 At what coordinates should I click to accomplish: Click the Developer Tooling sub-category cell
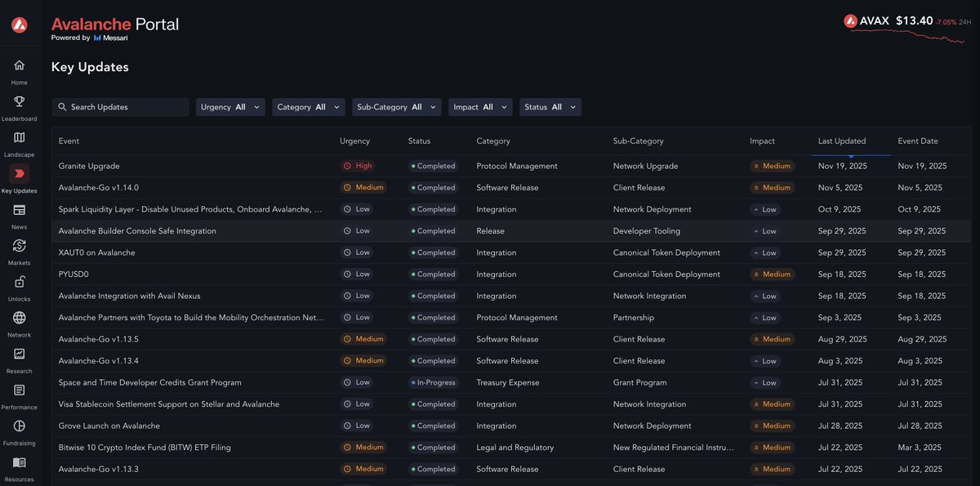coord(647,231)
